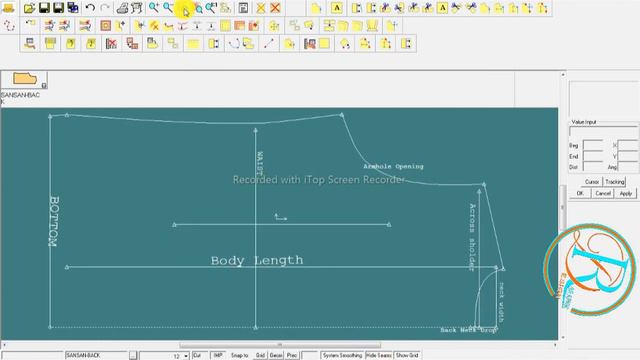Click the OK button
Viewport: 640px width, 360px height.
click(x=580, y=193)
